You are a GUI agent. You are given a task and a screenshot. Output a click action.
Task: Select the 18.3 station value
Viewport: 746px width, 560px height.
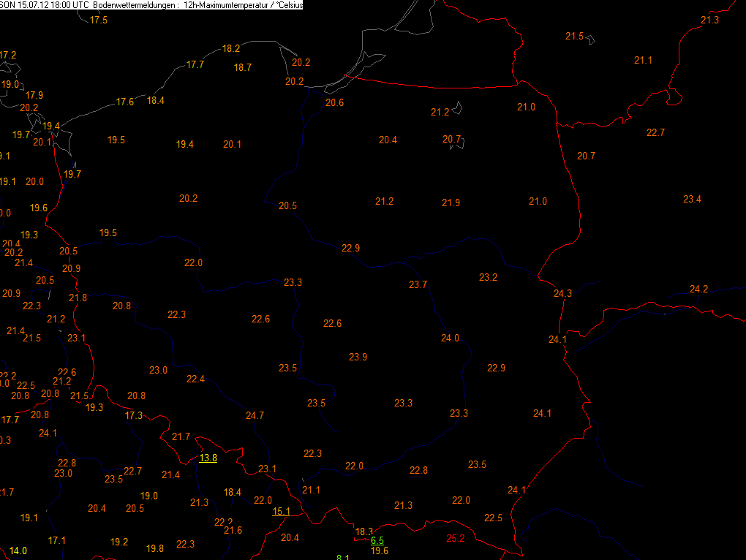click(363, 531)
